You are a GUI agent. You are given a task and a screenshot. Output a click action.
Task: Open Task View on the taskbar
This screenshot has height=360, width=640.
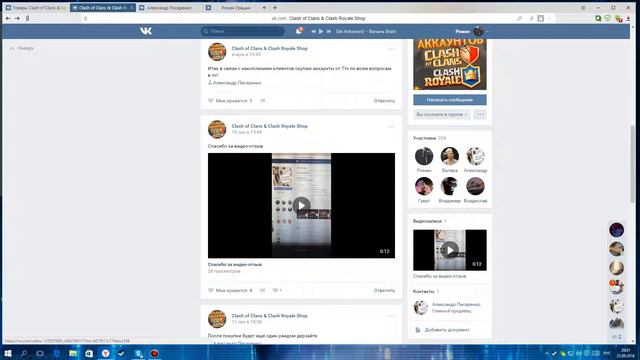pos(40,353)
